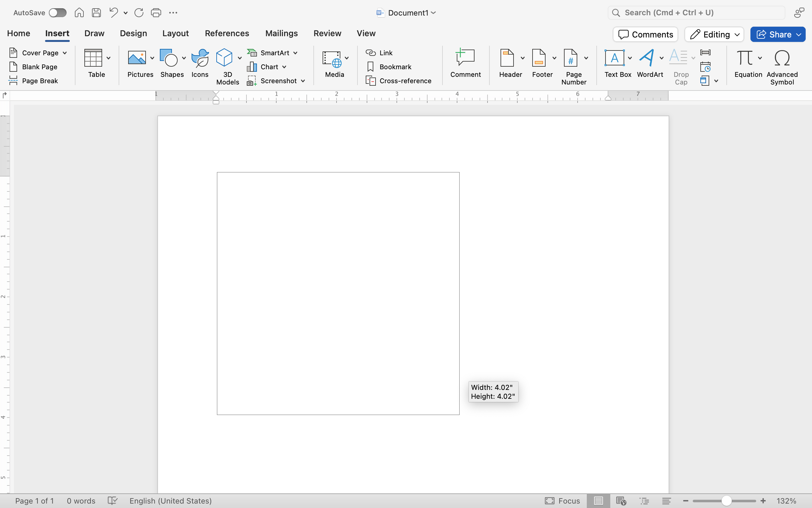
Task: Click the zoom slider handle
Action: pyautogui.click(x=726, y=501)
